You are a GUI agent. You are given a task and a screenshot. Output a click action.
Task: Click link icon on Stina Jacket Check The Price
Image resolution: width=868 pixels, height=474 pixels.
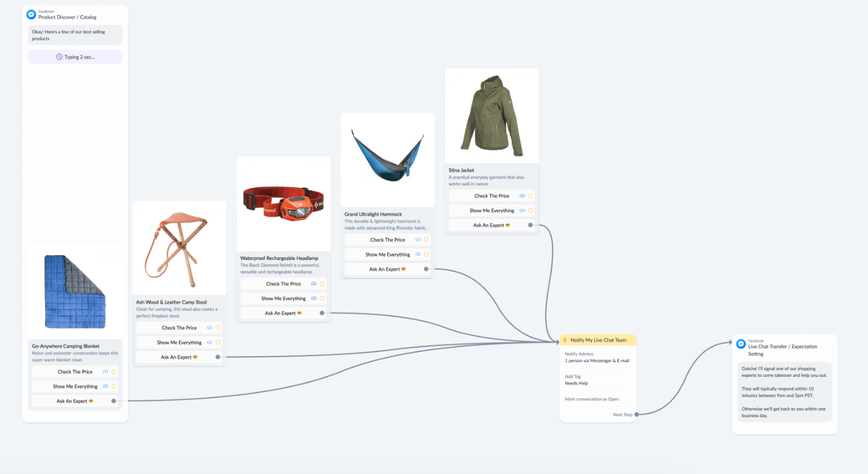(522, 196)
